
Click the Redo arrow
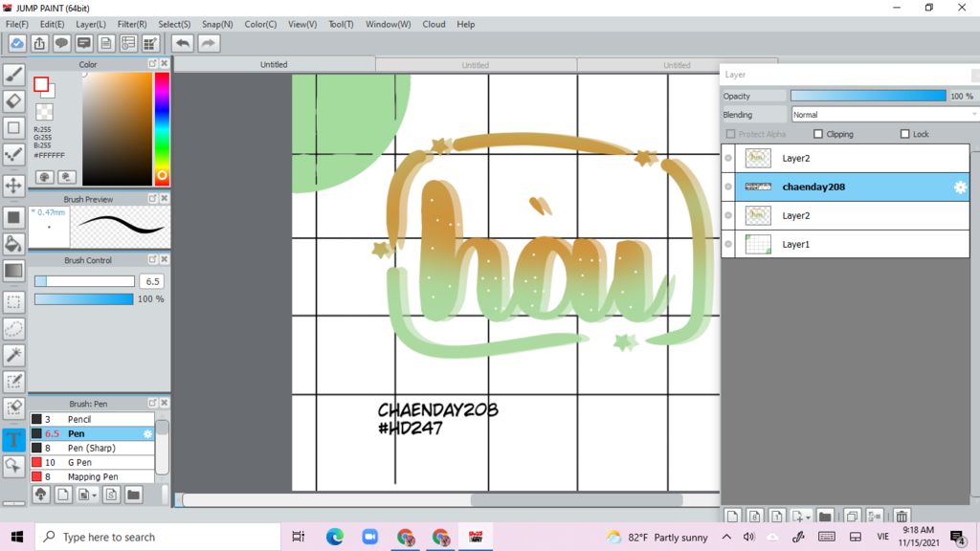pos(209,43)
